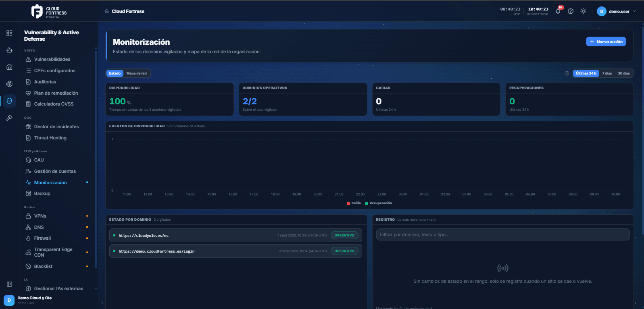
Task: Click the Eventos de disponibilidad header
Action: pyautogui.click(x=137, y=126)
